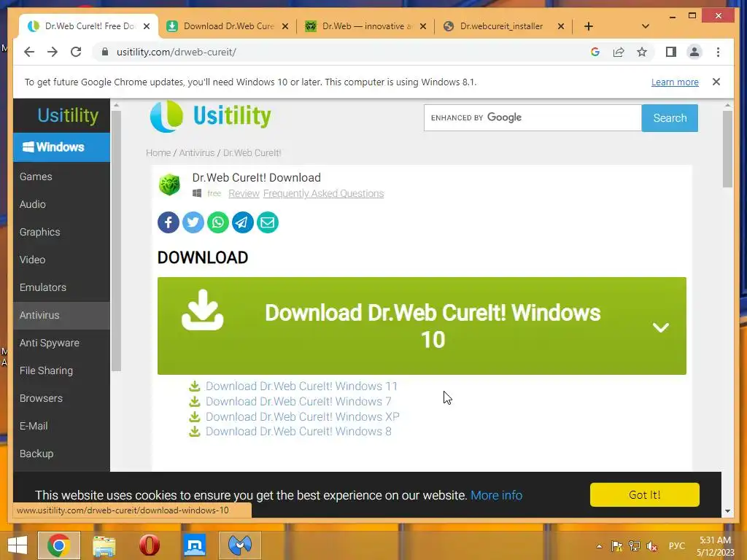The height and width of the screenshot is (560, 747).
Task: Show hidden system tray icons
Action: (599, 546)
